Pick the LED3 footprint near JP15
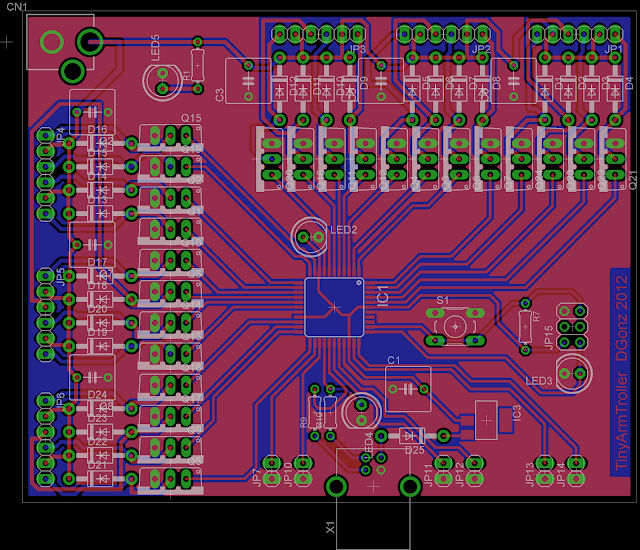The width and height of the screenshot is (640, 550). pyautogui.click(x=572, y=373)
